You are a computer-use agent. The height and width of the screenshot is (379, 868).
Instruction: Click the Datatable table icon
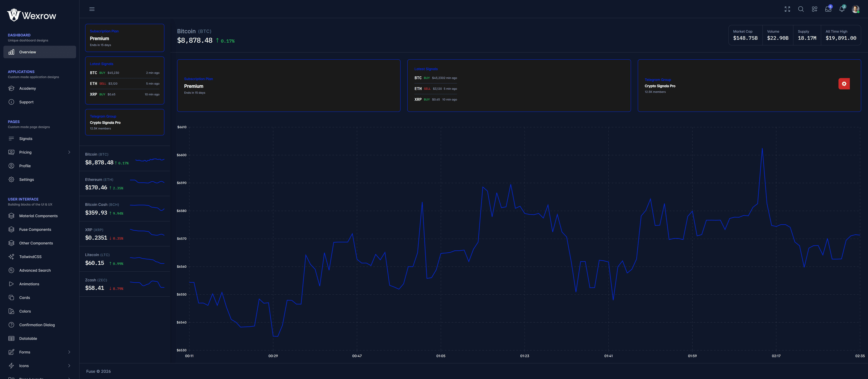[x=11, y=339]
